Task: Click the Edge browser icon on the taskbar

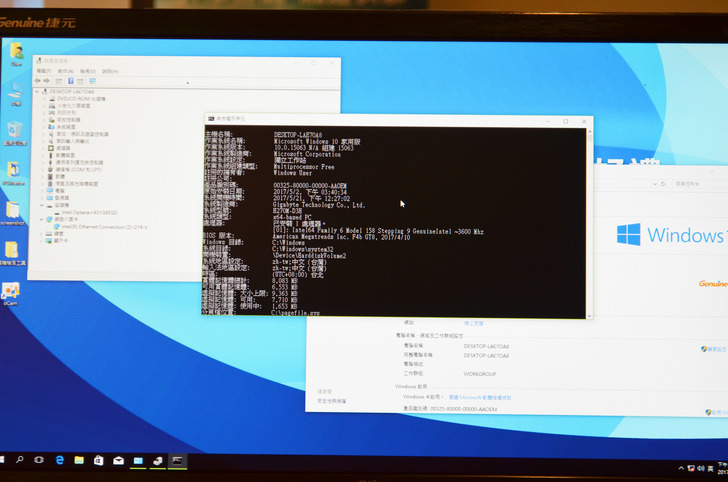Action: click(x=60, y=460)
